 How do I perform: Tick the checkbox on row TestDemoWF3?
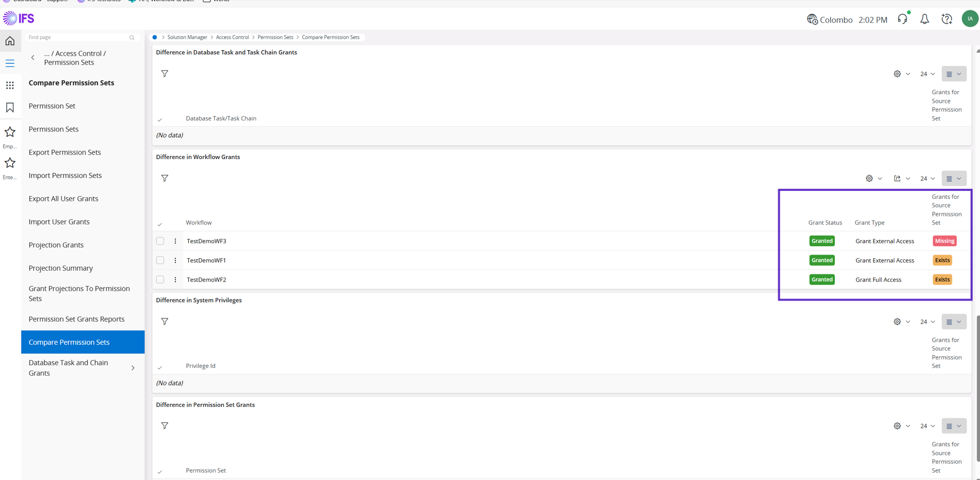(x=160, y=241)
